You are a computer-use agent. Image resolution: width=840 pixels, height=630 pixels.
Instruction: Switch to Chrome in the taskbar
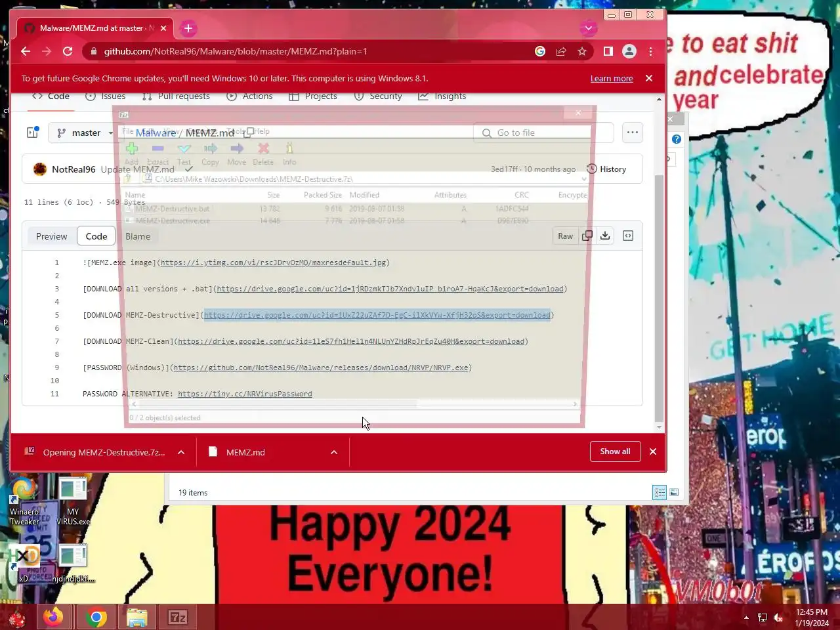pos(96,618)
